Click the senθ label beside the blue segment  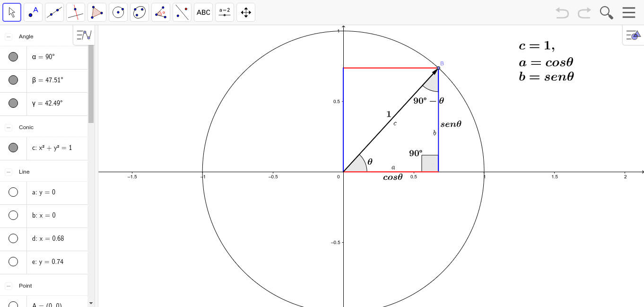(451, 124)
